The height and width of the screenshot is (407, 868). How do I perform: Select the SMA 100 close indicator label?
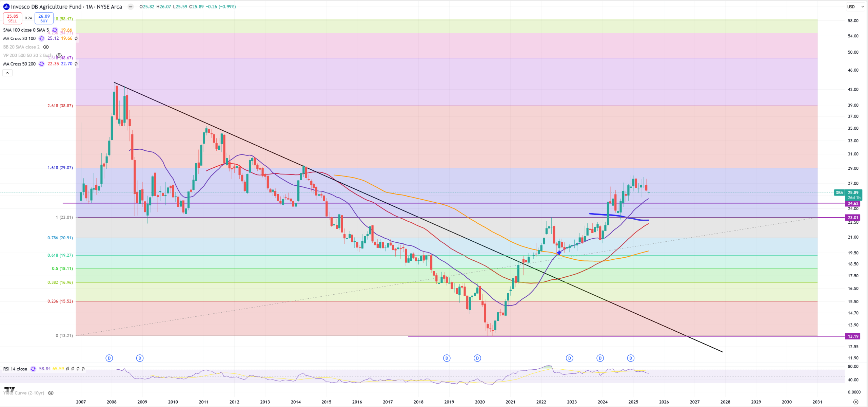(x=26, y=30)
